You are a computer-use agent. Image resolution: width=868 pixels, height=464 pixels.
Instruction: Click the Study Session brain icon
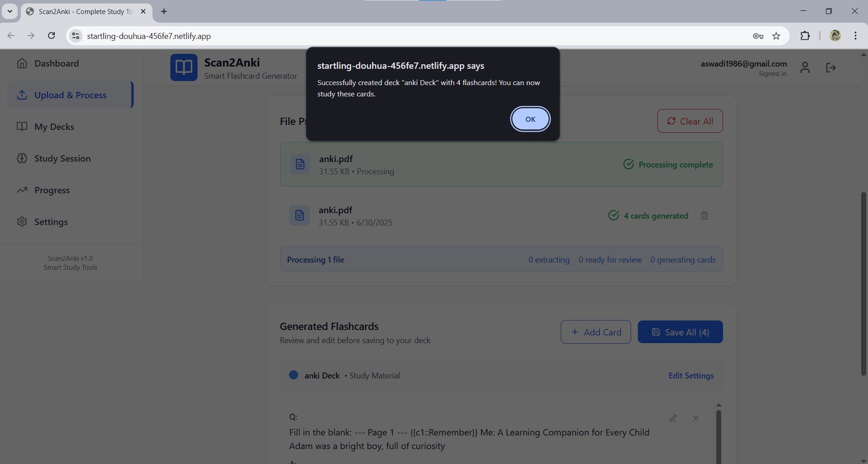point(22,158)
